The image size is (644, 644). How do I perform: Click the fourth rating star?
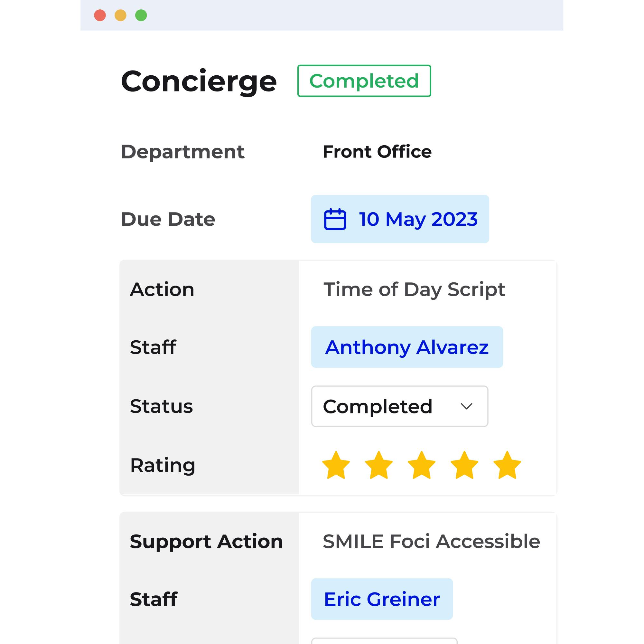coord(464,465)
